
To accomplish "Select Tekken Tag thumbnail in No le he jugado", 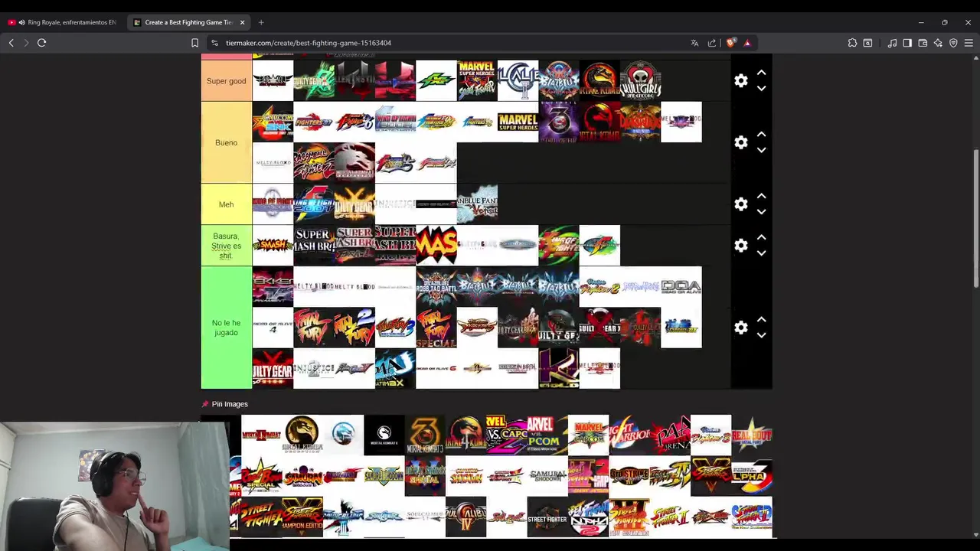I will pyautogui.click(x=273, y=286).
